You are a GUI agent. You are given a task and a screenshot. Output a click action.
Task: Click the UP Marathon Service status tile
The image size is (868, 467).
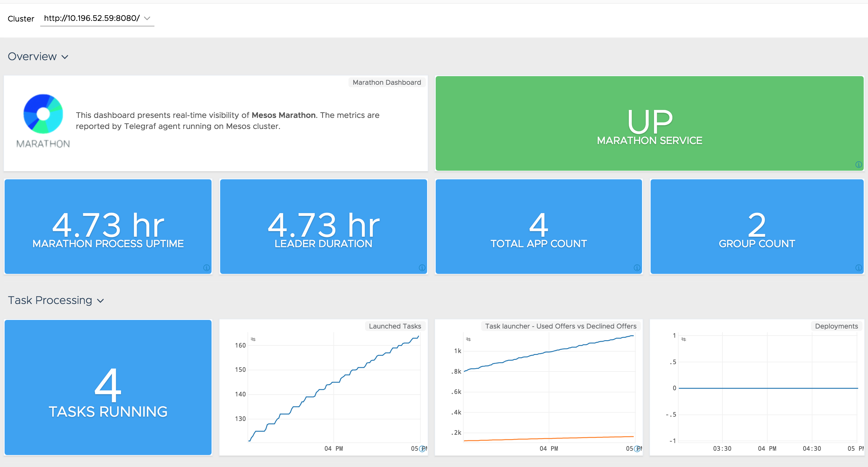[649, 123]
